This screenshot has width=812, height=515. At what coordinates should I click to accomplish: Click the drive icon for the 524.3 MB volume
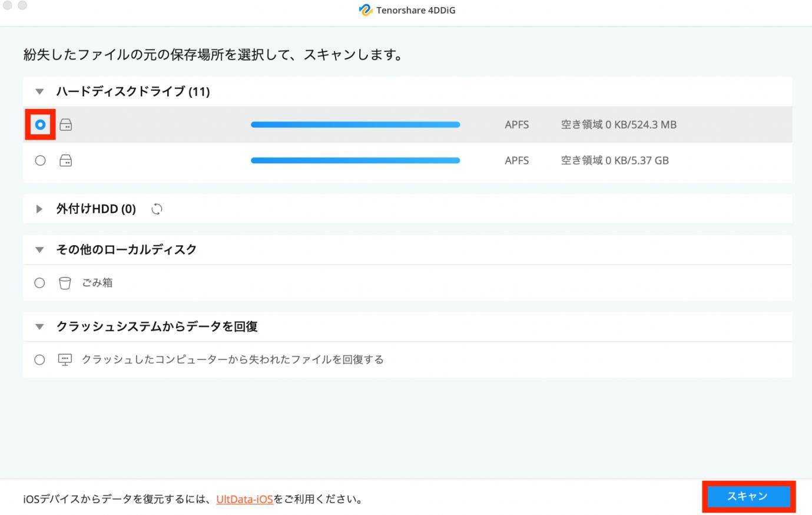pyautogui.click(x=65, y=124)
